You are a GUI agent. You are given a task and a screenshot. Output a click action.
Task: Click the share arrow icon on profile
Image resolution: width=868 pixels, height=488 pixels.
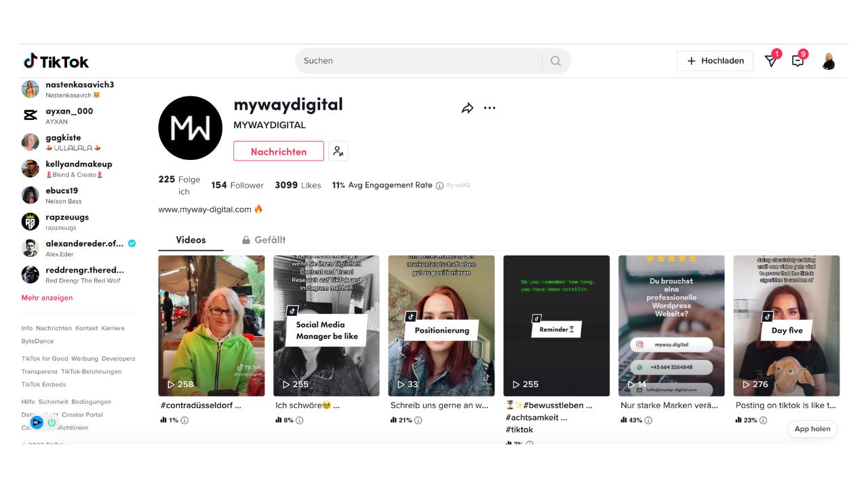tap(467, 108)
